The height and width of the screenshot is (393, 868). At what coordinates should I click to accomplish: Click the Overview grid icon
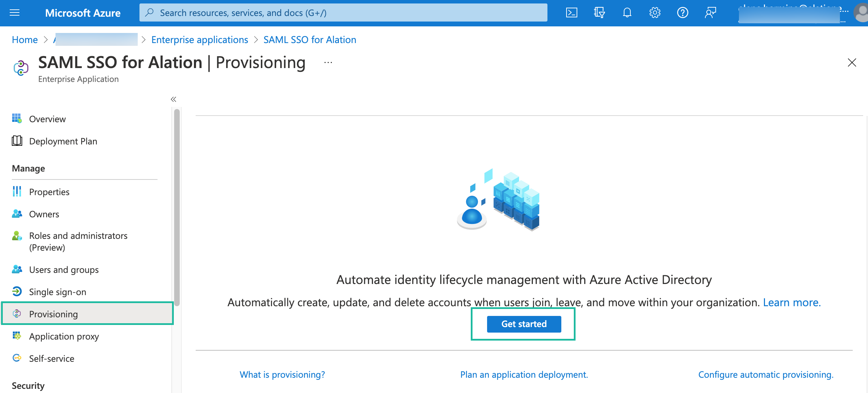pyautogui.click(x=17, y=118)
